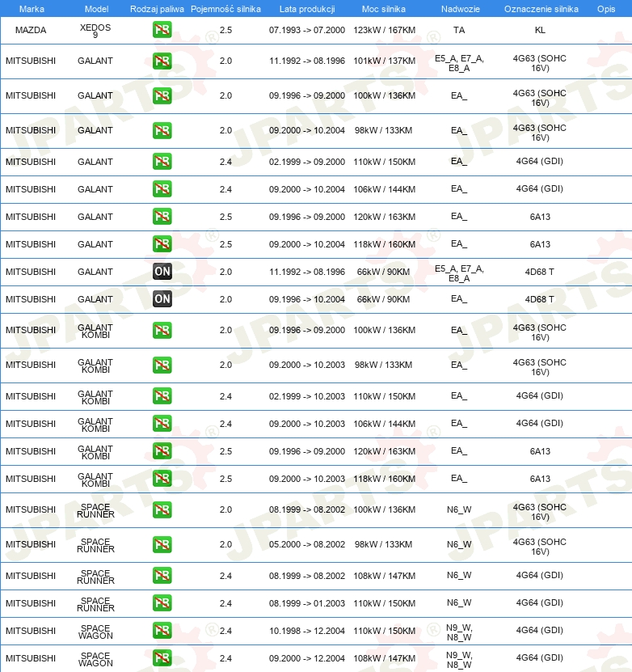Click E5_A, E7_A, E8_A body cell in 101kW row
This screenshot has width=632, height=672.
(459, 63)
